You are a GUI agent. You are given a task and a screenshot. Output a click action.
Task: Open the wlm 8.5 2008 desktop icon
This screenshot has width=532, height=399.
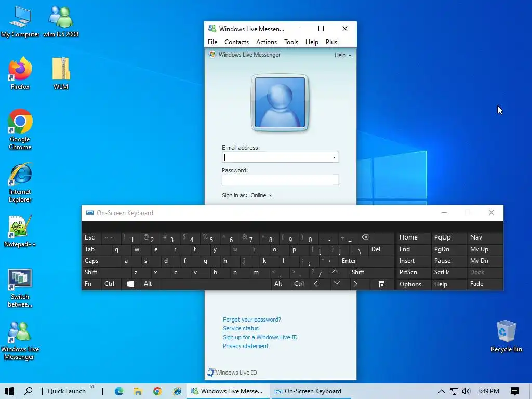[x=61, y=21]
